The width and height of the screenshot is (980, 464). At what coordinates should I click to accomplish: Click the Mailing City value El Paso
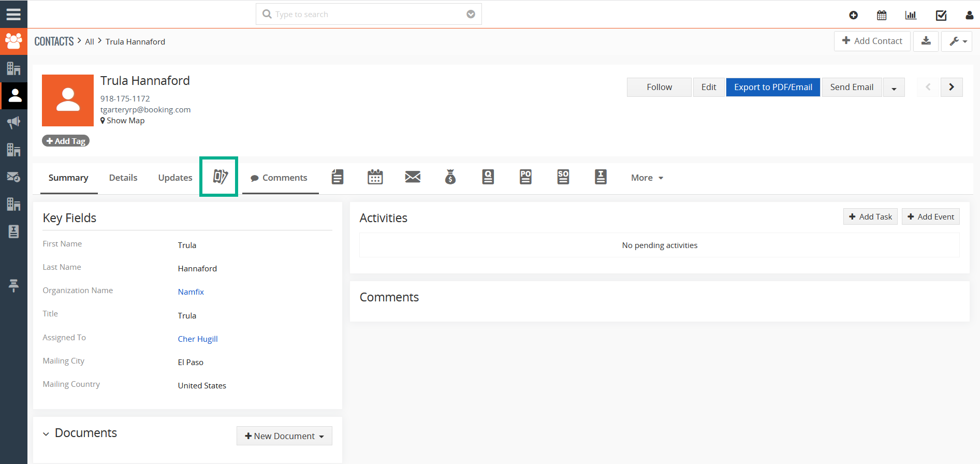tap(191, 363)
